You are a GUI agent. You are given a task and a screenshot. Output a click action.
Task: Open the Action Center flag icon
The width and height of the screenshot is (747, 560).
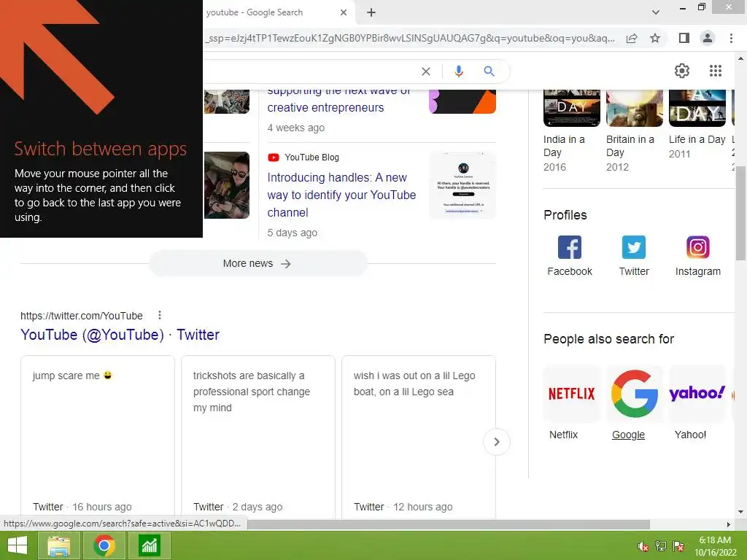678,546
